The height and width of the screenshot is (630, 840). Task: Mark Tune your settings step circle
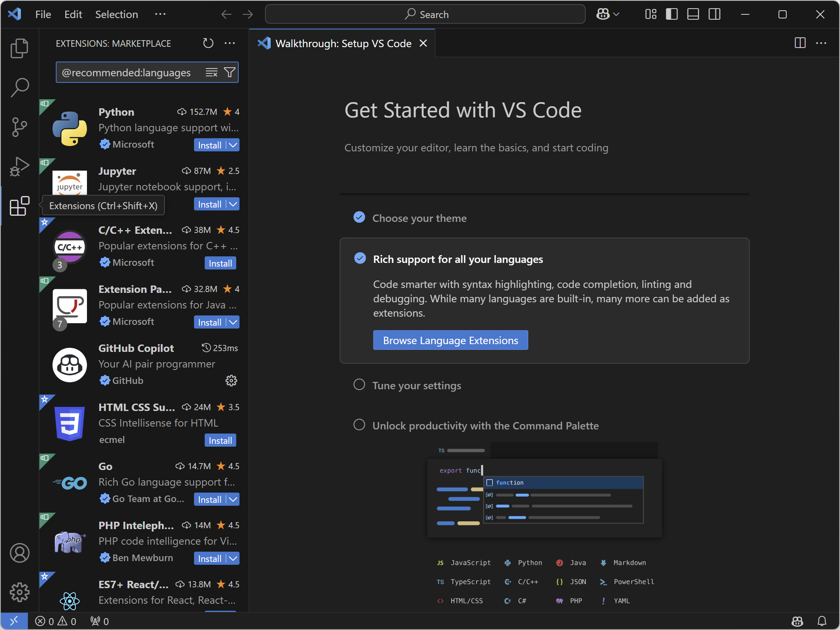(359, 385)
